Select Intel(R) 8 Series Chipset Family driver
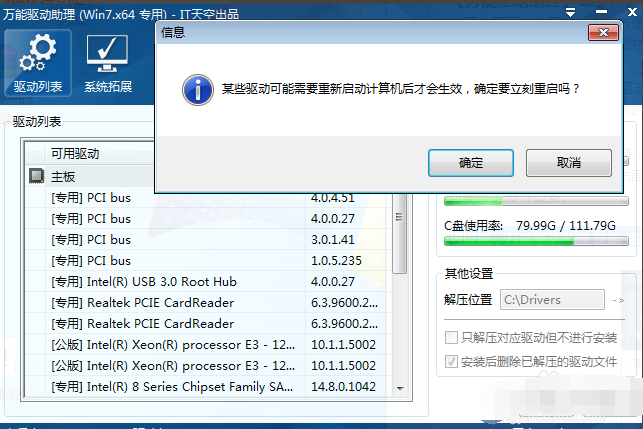The width and height of the screenshot is (643, 429). click(172, 387)
